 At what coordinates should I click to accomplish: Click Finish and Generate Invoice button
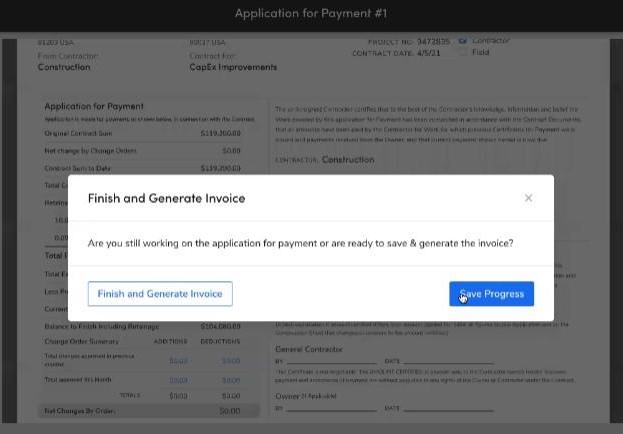pyautogui.click(x=160, y=294)
